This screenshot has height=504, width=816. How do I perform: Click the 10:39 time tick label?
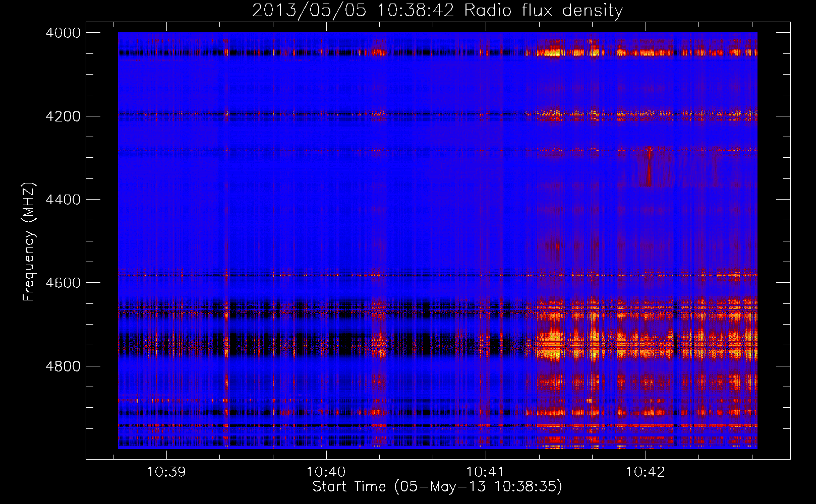point(166,472)
